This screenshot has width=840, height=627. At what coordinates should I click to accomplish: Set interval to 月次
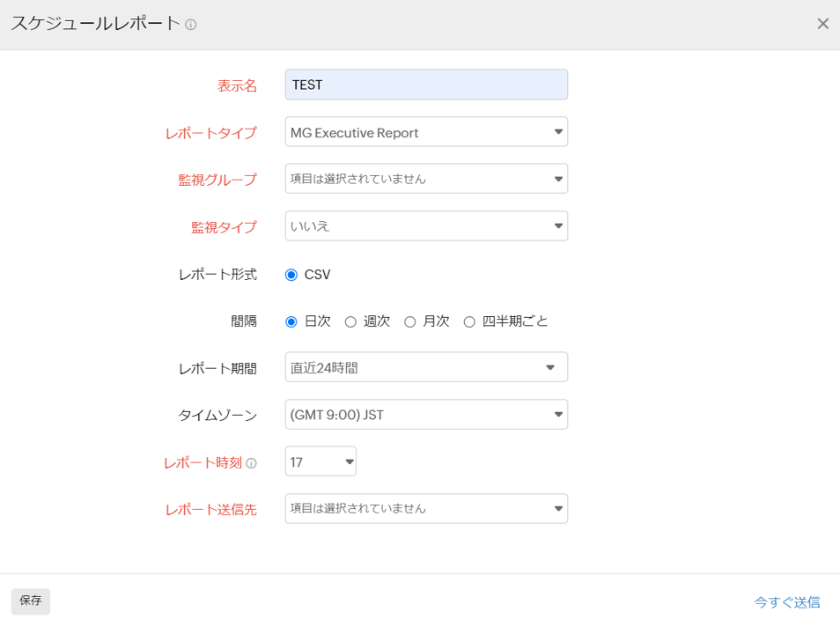409,322
